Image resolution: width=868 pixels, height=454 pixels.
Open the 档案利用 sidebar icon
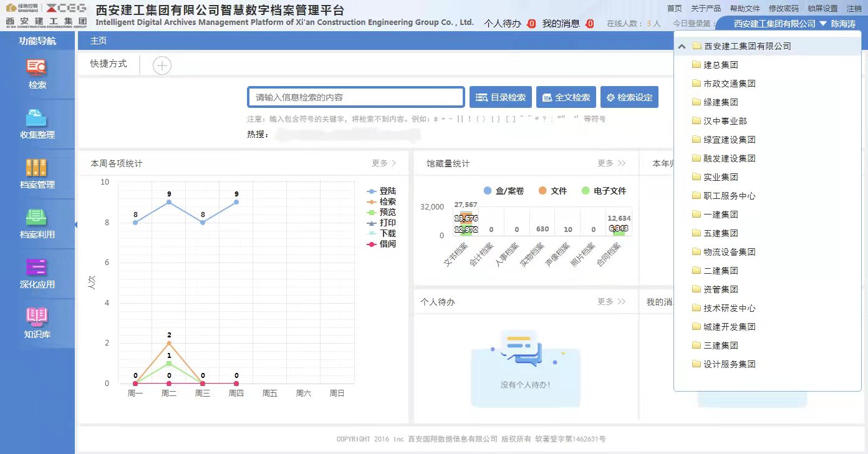(x=37, y=217)
